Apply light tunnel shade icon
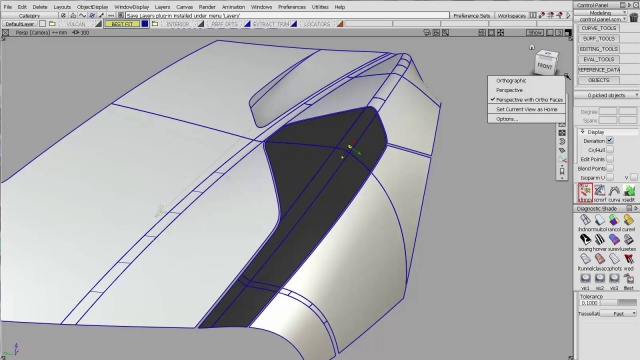The width and height of the screenshot is (640, 360). [585, 259]
